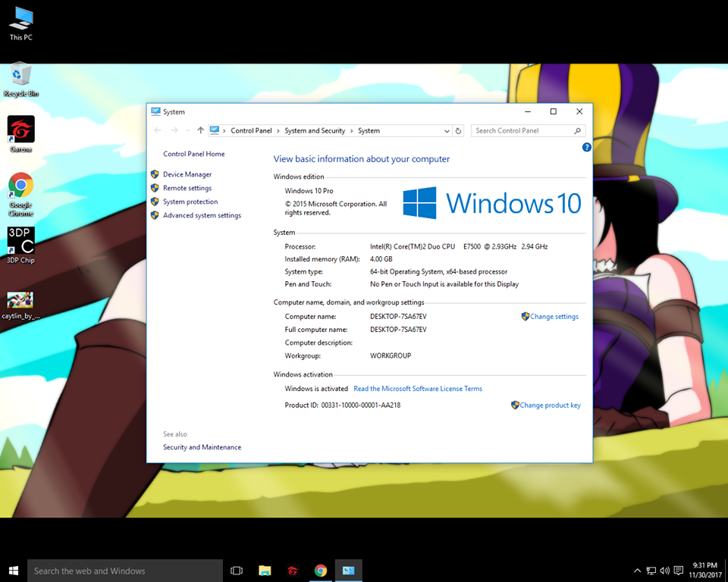Open Security and Maintenance link
The height and width of the screenshot is (582, 728).
click(x=202, y=447)
